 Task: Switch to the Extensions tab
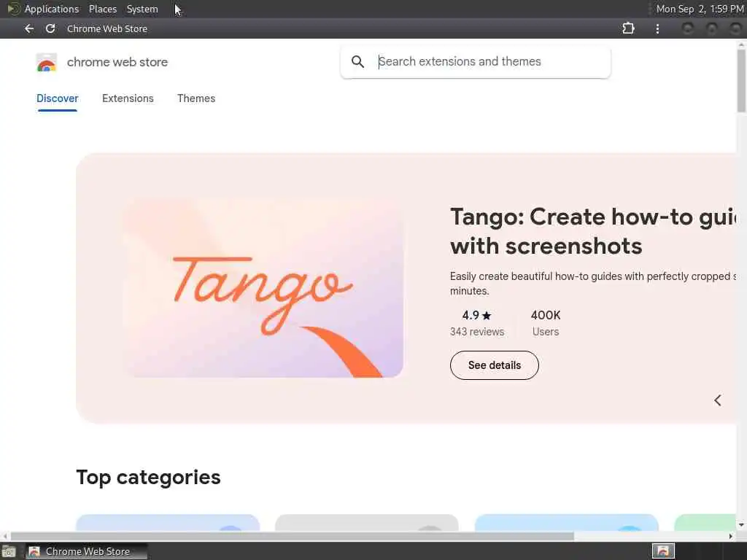point(128,98)
